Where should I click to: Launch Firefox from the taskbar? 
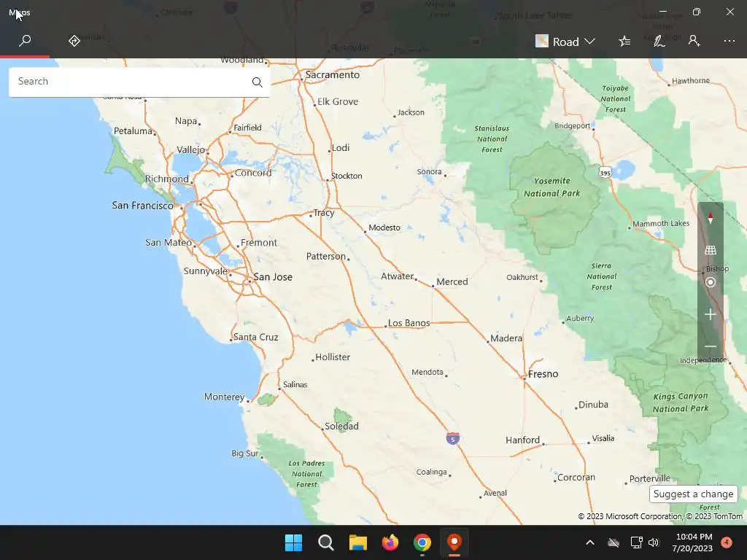click(x=390, y=542)
